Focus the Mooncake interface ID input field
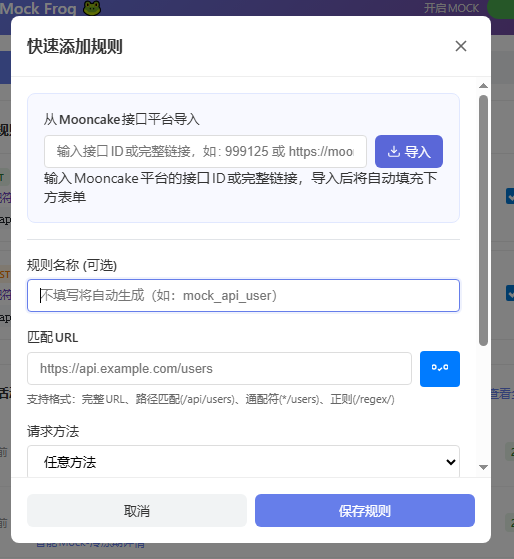This screenshot has width=514, height=559. point(205,152)
